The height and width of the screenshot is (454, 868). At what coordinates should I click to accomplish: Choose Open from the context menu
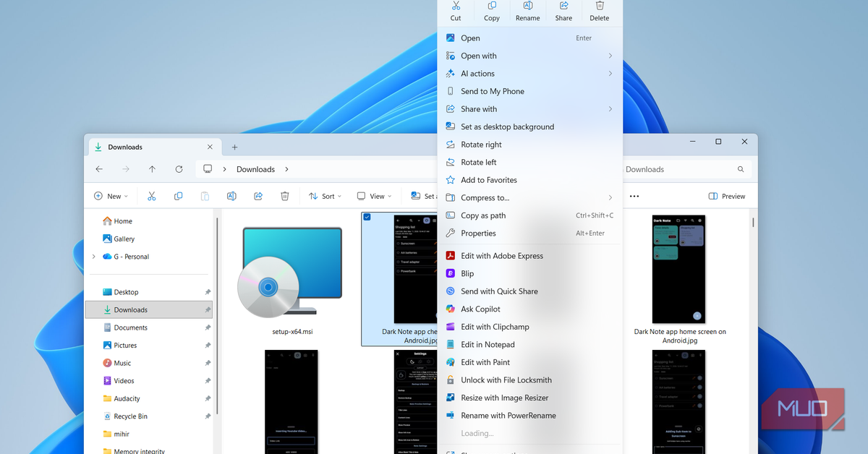click(x=529, y=38)
